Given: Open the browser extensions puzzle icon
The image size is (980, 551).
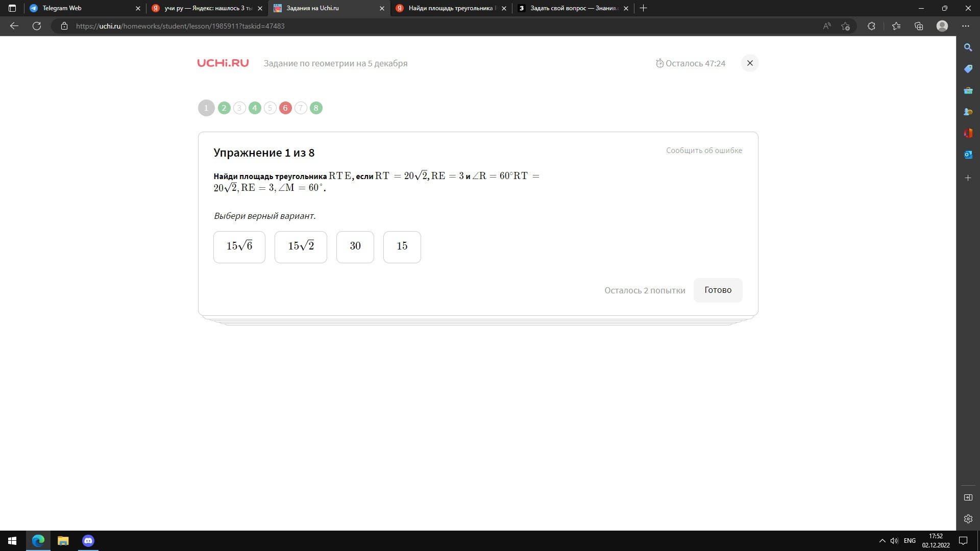Looking at the screenshot, I should [871, 26].
